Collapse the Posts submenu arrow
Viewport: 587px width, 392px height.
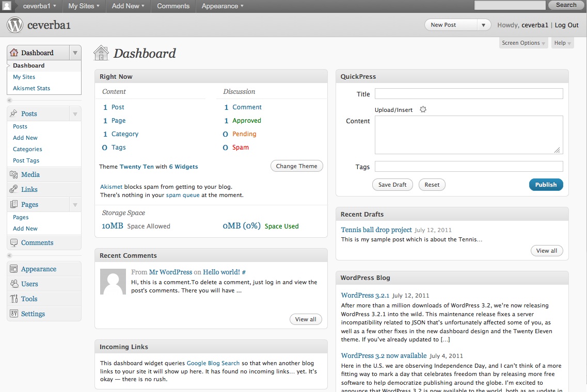tap(75, 113)
